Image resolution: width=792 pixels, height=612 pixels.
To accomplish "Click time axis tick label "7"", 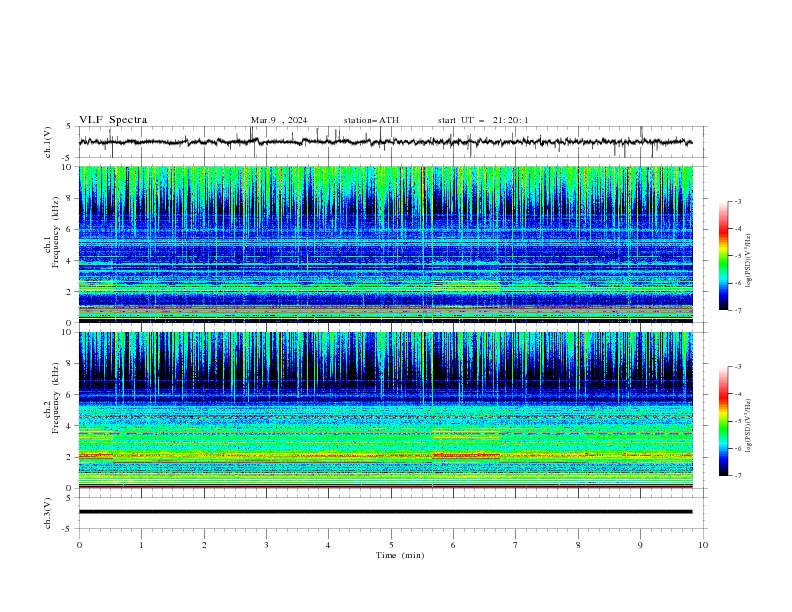I will tap(516, 545).
